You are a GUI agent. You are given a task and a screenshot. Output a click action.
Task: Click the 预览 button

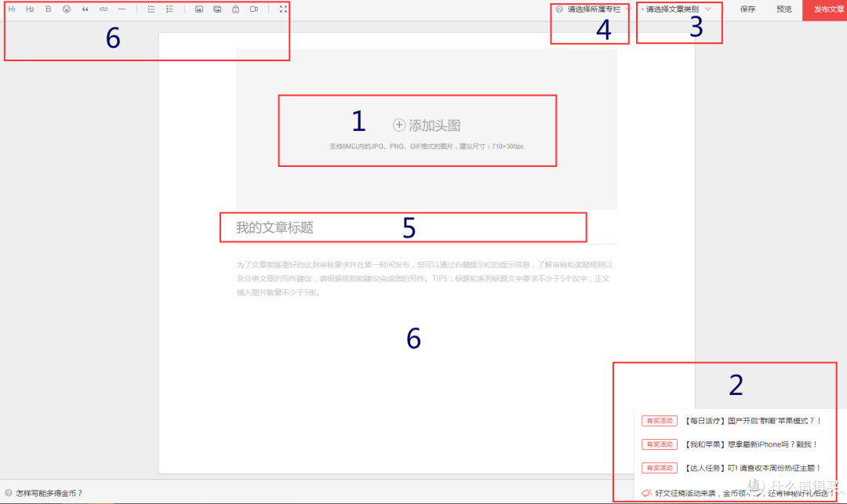tap(783, 9)
